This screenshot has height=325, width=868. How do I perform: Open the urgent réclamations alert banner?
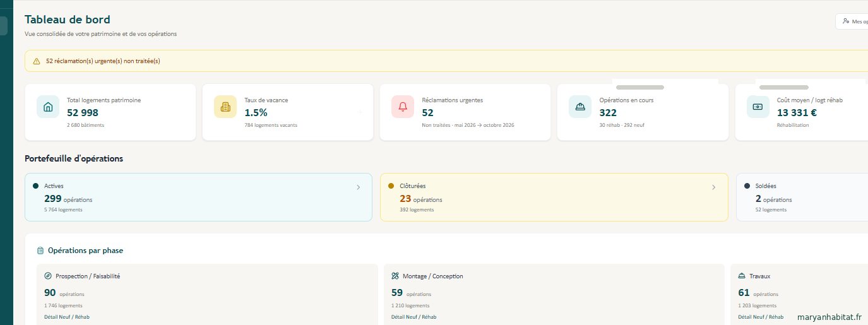coord(446,61)
